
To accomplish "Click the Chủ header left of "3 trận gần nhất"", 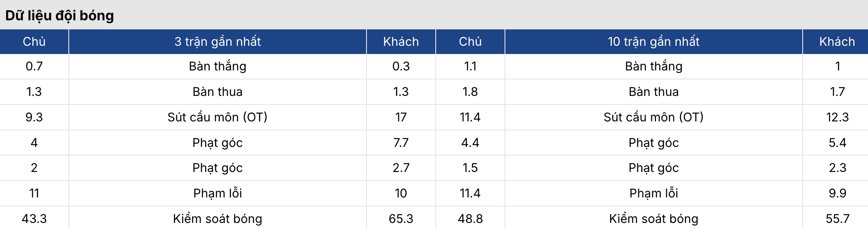I will coord(34,41).
